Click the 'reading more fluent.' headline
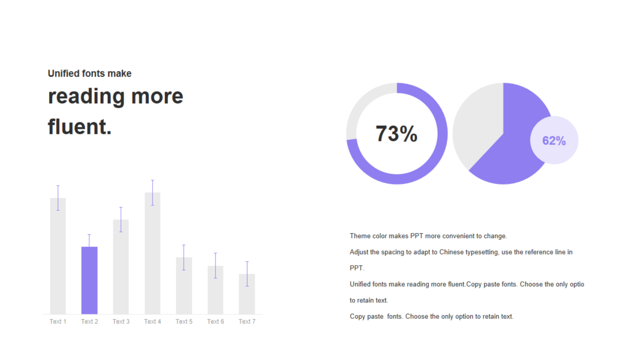 coord(115,111)
